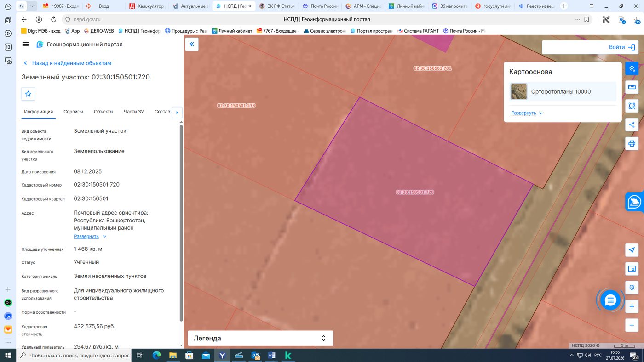This screenshot has height=362, width=644.
Task: Click the Войти login button
Action: 622,47
